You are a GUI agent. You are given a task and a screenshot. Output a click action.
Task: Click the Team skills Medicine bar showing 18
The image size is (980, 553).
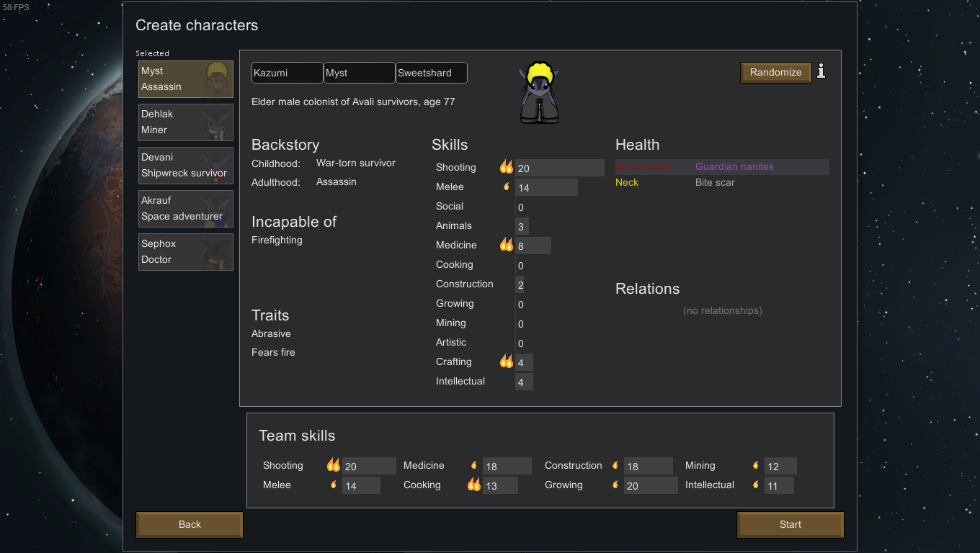507,466
